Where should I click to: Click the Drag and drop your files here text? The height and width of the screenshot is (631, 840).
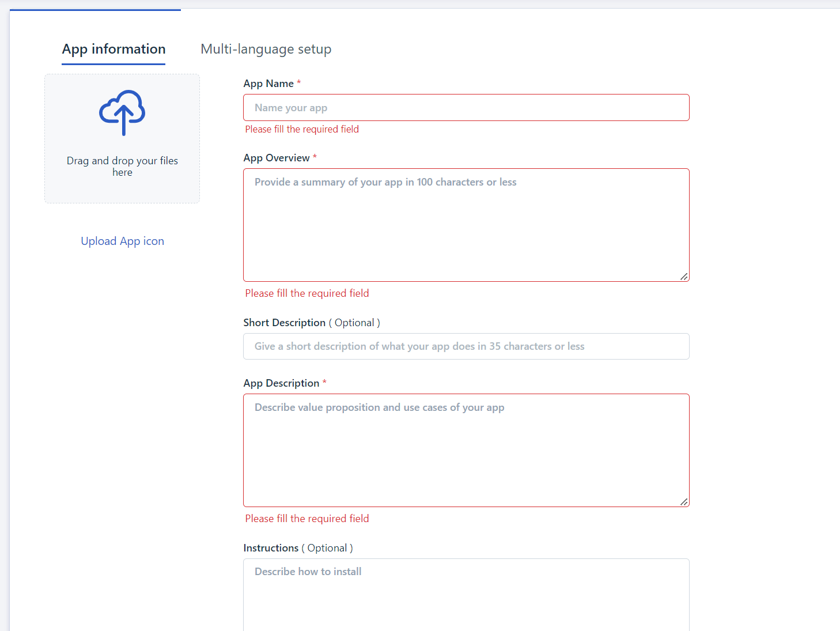pos(122,166)
